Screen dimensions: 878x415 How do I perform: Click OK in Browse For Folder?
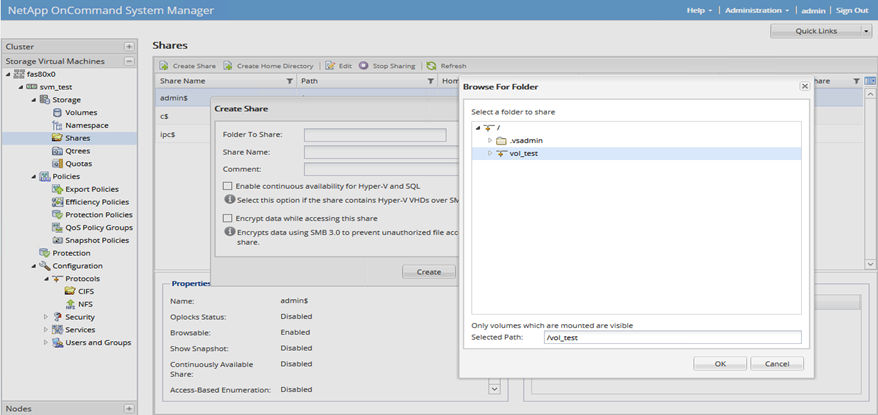[720, 363]
